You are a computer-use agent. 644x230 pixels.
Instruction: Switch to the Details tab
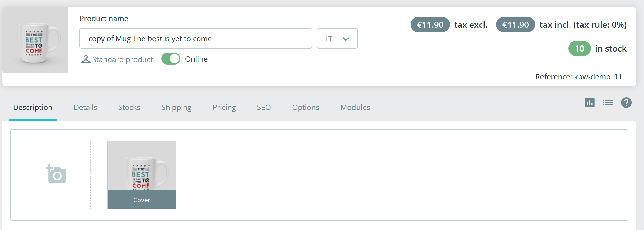pyautogui.click(x=85, y=107)
